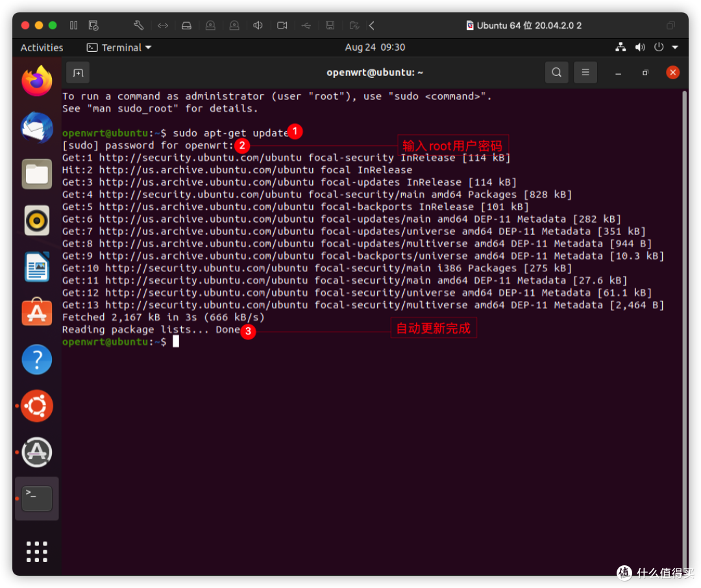
Task: Click the 'Get:5' focal-backports InRelease line
Action: pyautogui.click(x=295, y=207)
